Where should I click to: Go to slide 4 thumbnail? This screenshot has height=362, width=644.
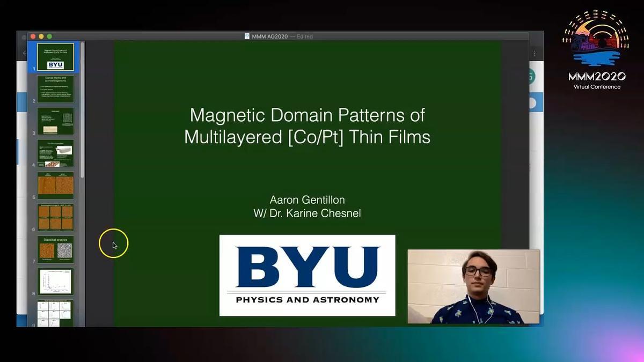56,153
